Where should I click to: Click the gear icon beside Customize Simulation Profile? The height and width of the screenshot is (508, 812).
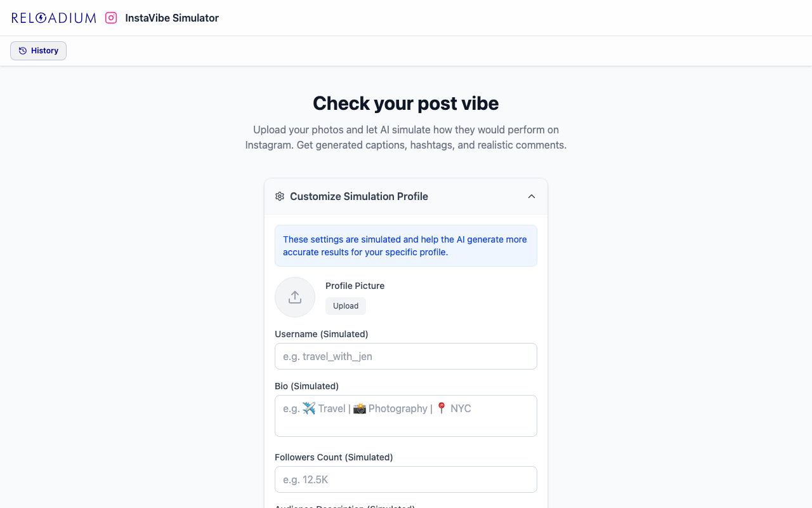(280, 196)
